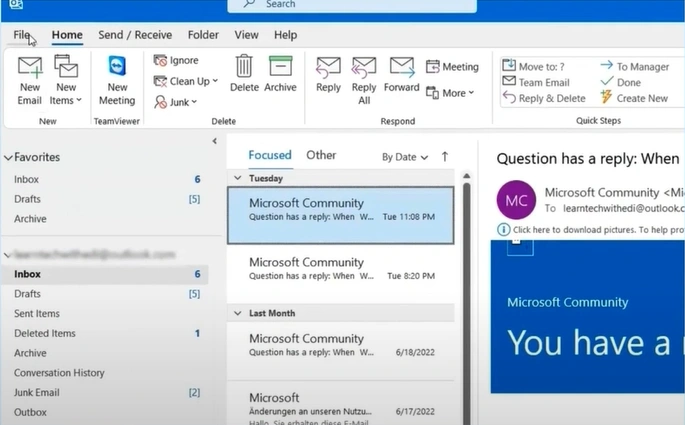Forward the selected email
Viewport: 685px width, 425px height.
click(x=401, y=74)
